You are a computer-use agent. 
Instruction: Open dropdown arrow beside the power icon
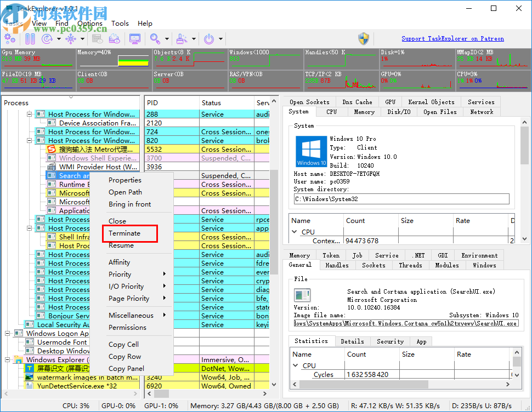click(x=220, y=39)
